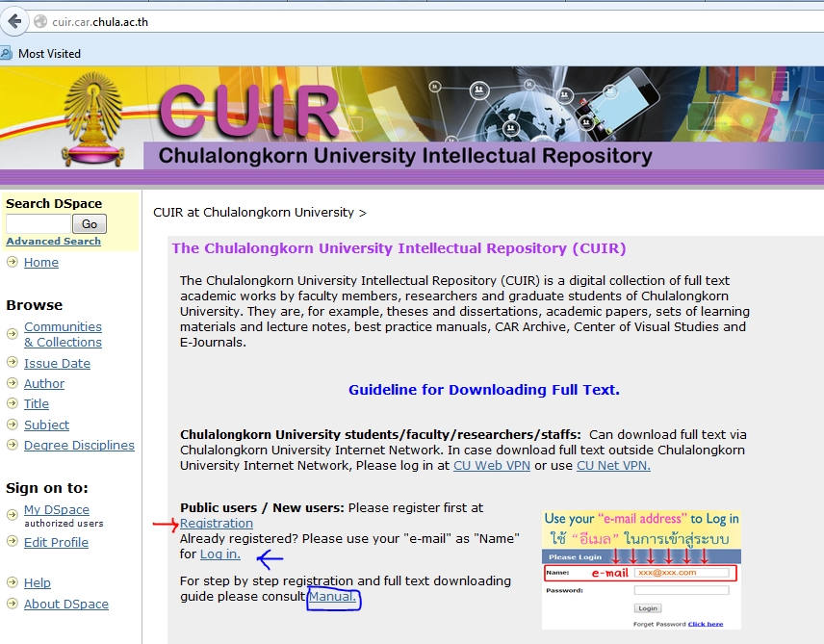Image resolution: width=824 pixels, height=644 pixels.
Task: Open the CU Web VPN link
Action: [x=491, y=466]
